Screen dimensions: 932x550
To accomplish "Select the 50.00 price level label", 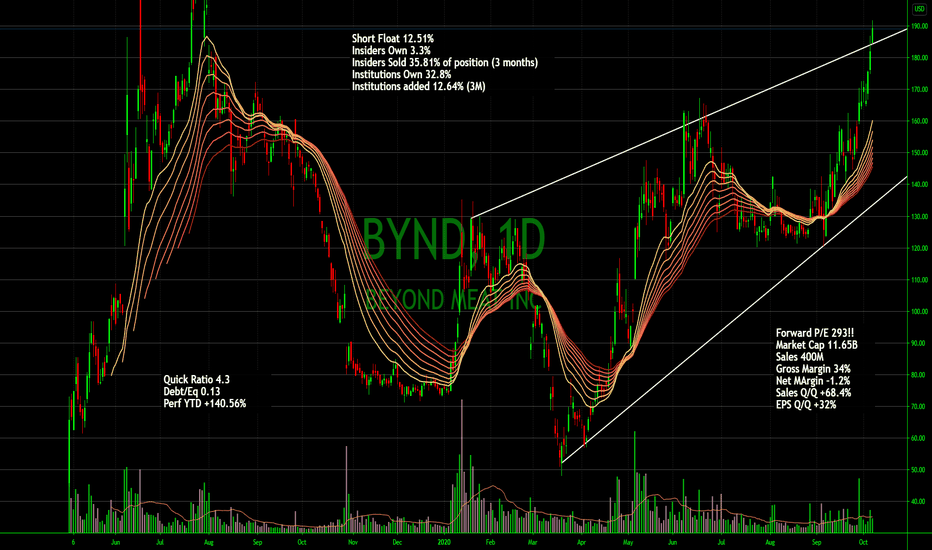I will tap(920, 470).
